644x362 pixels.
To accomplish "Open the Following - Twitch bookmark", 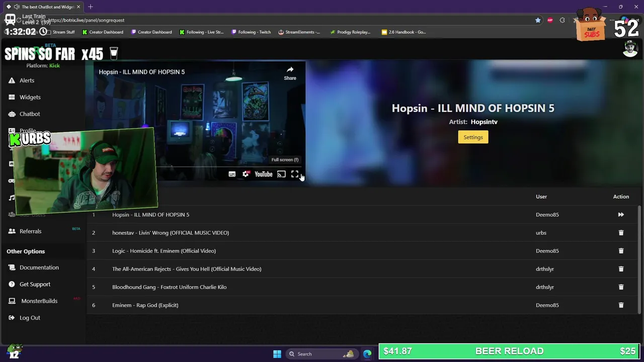I will (x=251, y=32).
